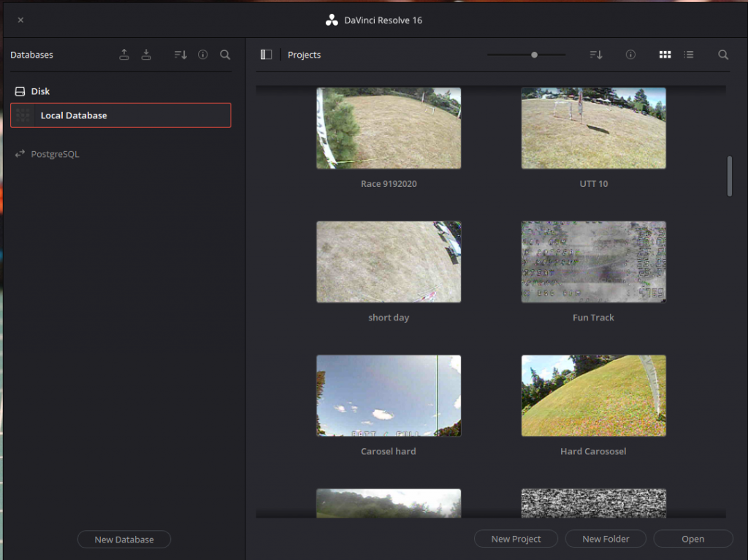Click the Hard Carososel project name
Viewport: 748px width, 560px height.
pos(593,451)
